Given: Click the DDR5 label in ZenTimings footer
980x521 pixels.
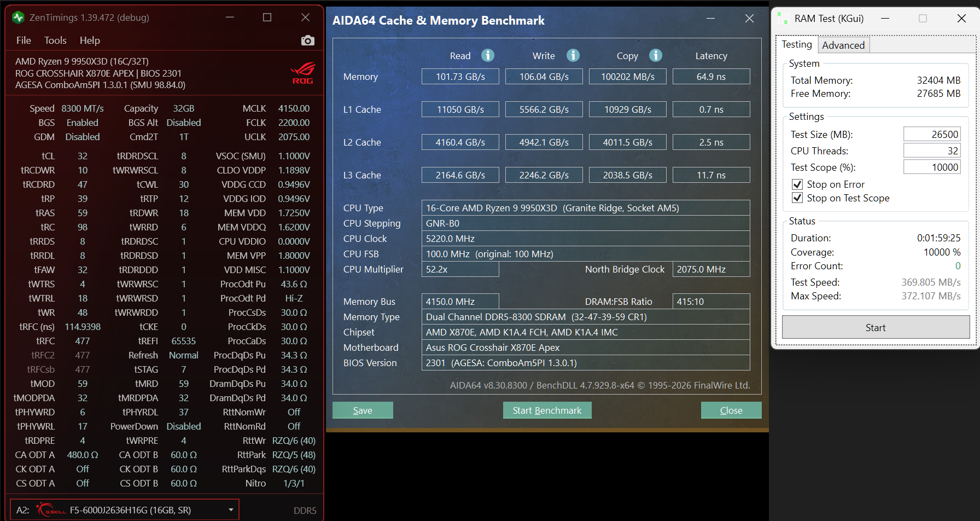Looking at the screenshot, I should (x=305, y=511).
